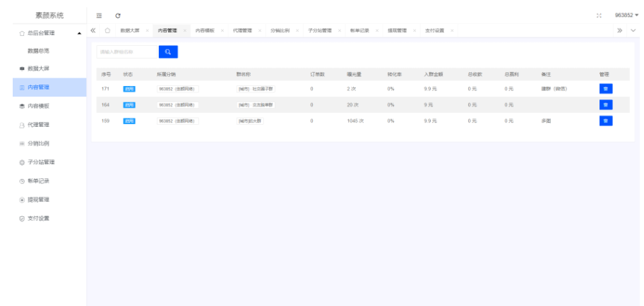The height and width of the screenshot is (306, 644).
Task: Click the blue manage button for row 159
Action: pos(605,121)
